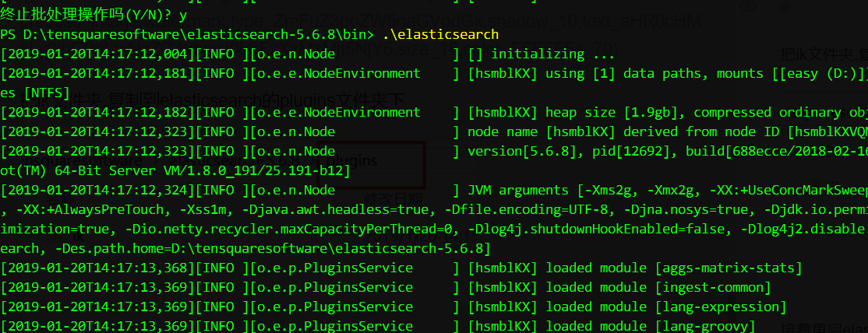Click the .\elasticsearch command text

coord(441,34)
